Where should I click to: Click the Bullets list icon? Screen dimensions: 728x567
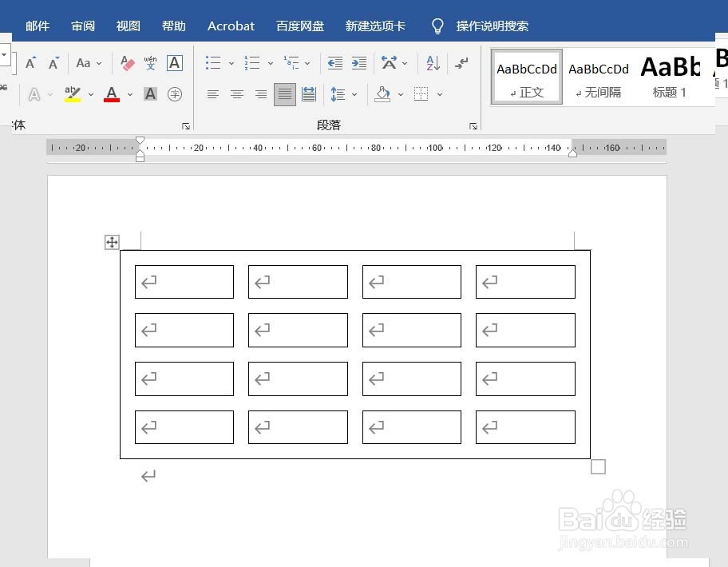(213, 63)
